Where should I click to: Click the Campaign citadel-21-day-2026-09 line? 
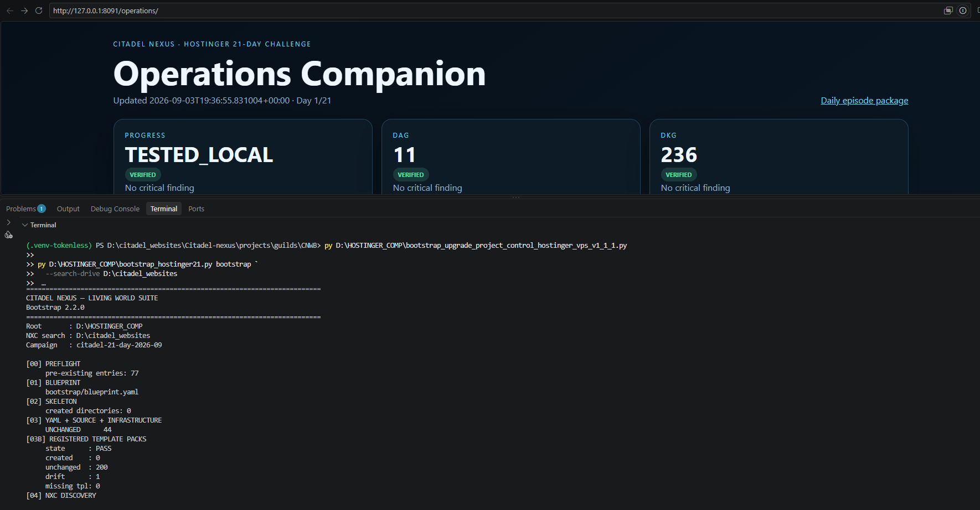point(94,345)
